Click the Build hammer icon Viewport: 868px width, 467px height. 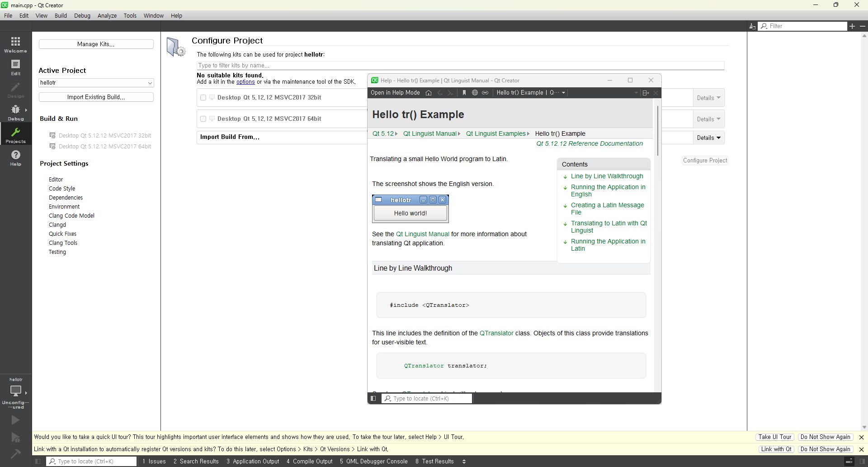[15, 453]
